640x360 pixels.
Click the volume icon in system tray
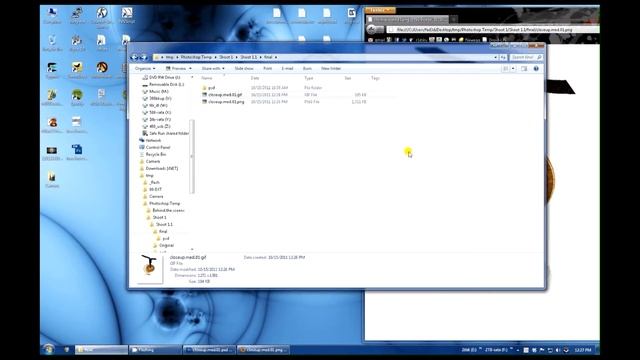558,350
